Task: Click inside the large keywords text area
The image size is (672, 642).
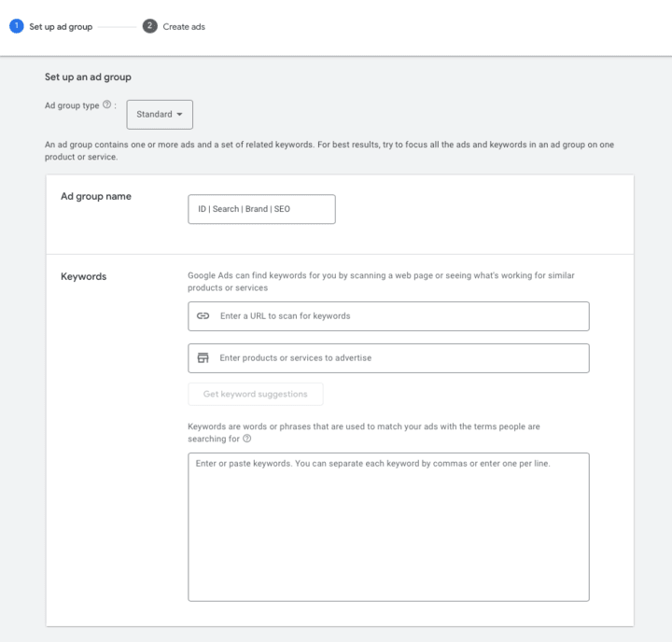Action: click(388, 527)
